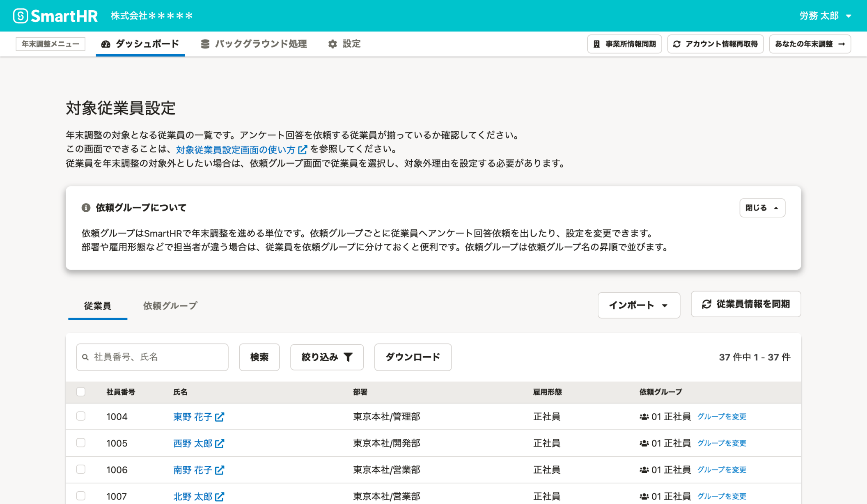This screenshot has width=867, height=504.
Task: Click the info icon beside 依頼グループについて
Action: [86, 208]
